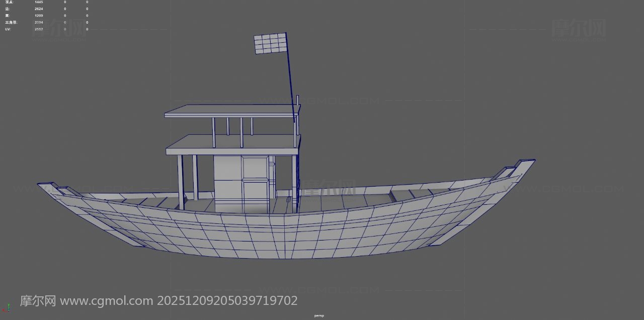Click the vertex total value 1445

(x=39, y=2)
